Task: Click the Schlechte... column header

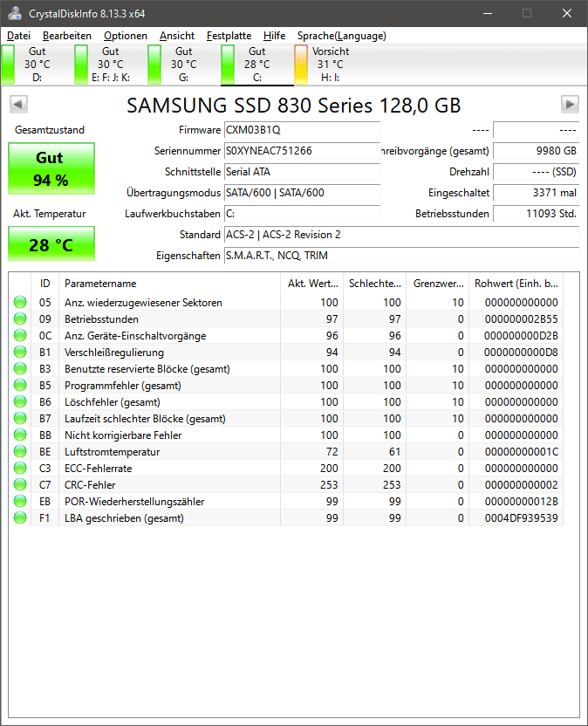Action: point(374,284)
